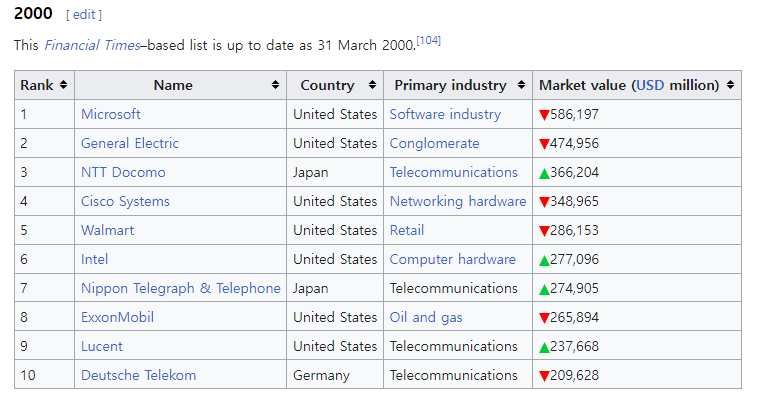Open Telecommunications link in NTT Docomo row
This screenshot has width=758, height=402.
click(x=453, y=172)
